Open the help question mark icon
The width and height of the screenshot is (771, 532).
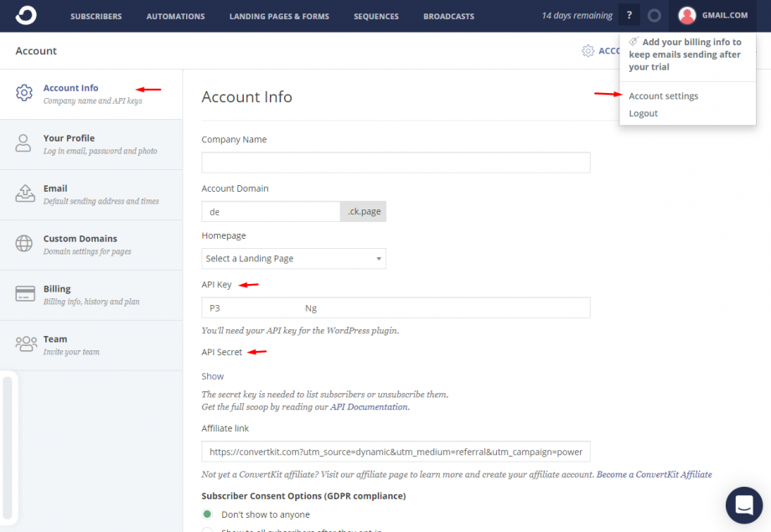pyautogui.click(x=629, y=16)
